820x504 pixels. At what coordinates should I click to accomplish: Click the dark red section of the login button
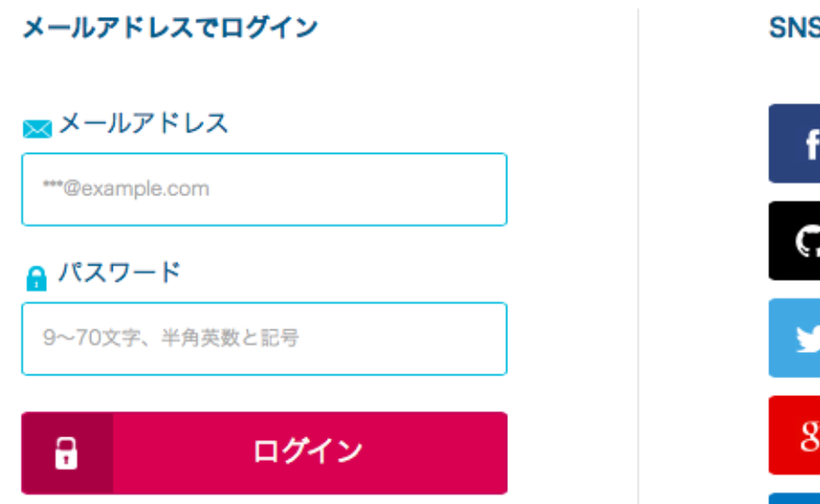(67, 453)
